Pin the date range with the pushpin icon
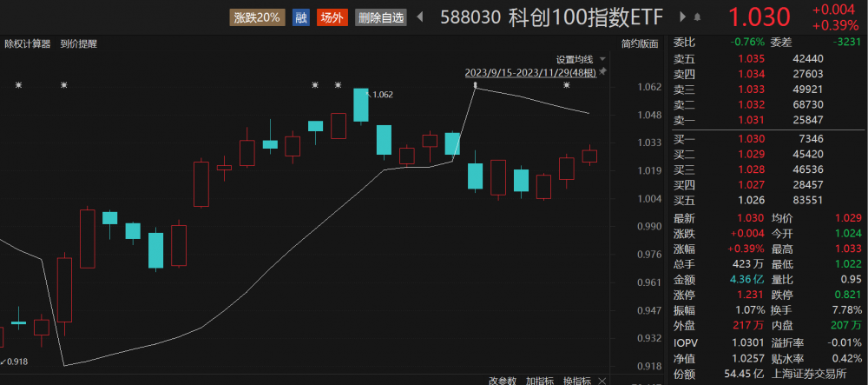 pos(603,72)
